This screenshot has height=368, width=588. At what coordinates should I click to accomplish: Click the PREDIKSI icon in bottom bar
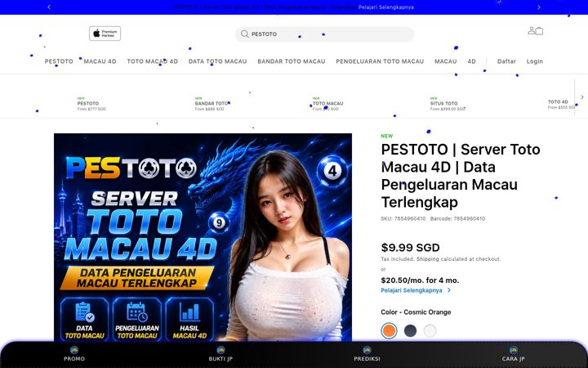tap(367, 350)
